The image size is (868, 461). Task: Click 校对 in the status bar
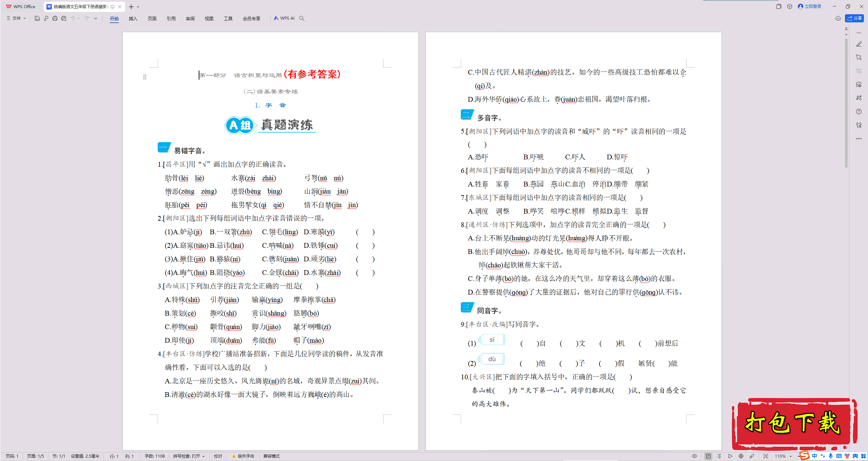click(218, 456)
